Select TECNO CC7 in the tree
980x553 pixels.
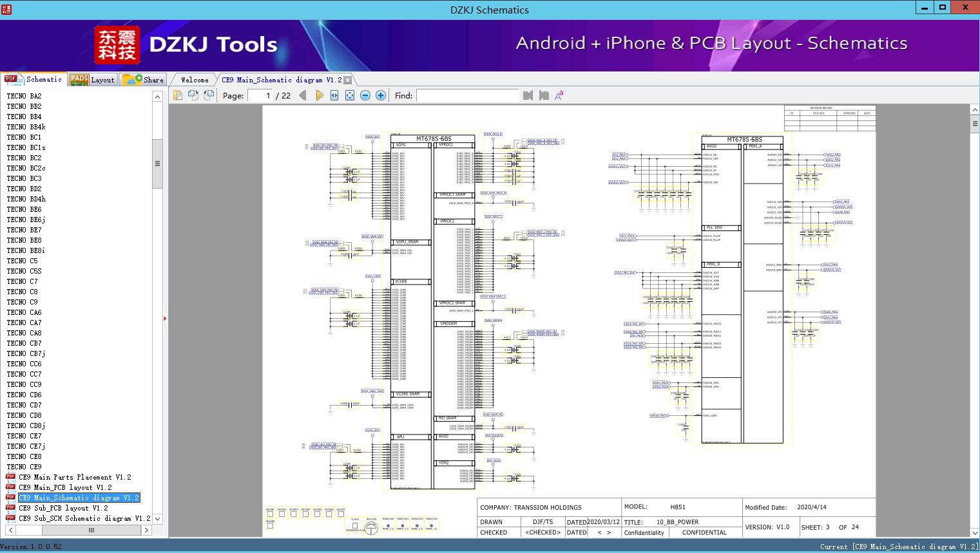pyautogui.click(x=24, y=374)
